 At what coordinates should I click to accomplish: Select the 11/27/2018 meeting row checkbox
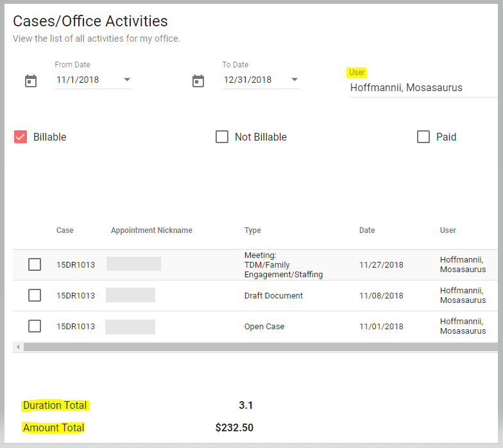(x=35, y=264)
